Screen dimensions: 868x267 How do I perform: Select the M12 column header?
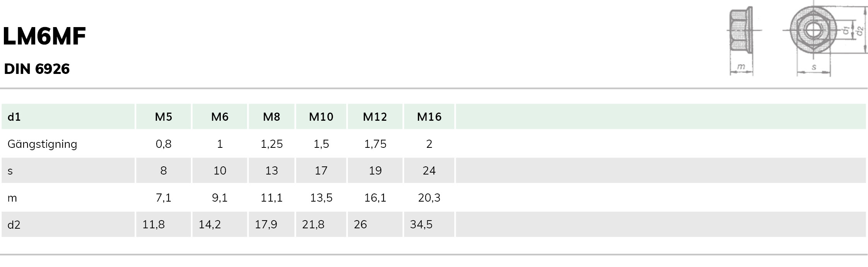click(375, 116)
